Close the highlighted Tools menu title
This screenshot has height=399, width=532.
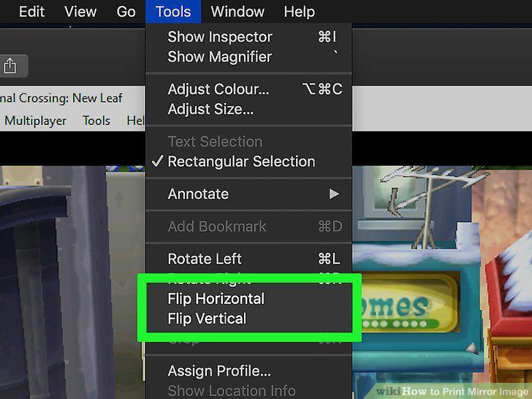click(173, 12)
